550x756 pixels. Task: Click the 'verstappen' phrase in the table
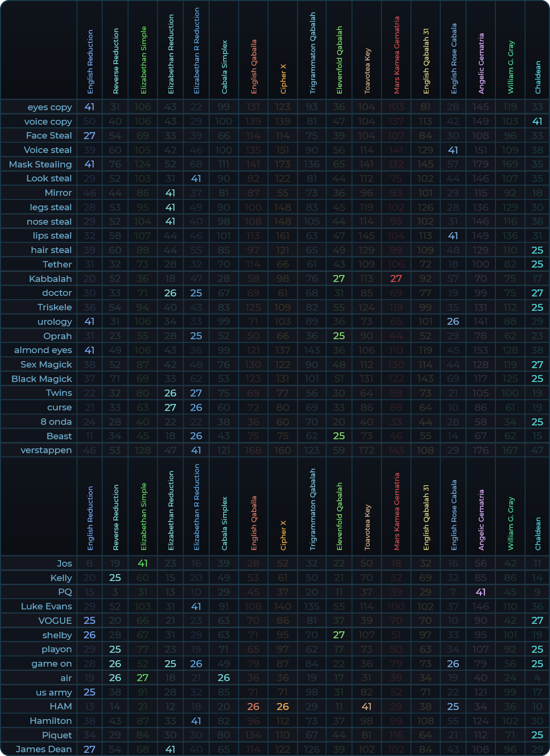[46, 450]
